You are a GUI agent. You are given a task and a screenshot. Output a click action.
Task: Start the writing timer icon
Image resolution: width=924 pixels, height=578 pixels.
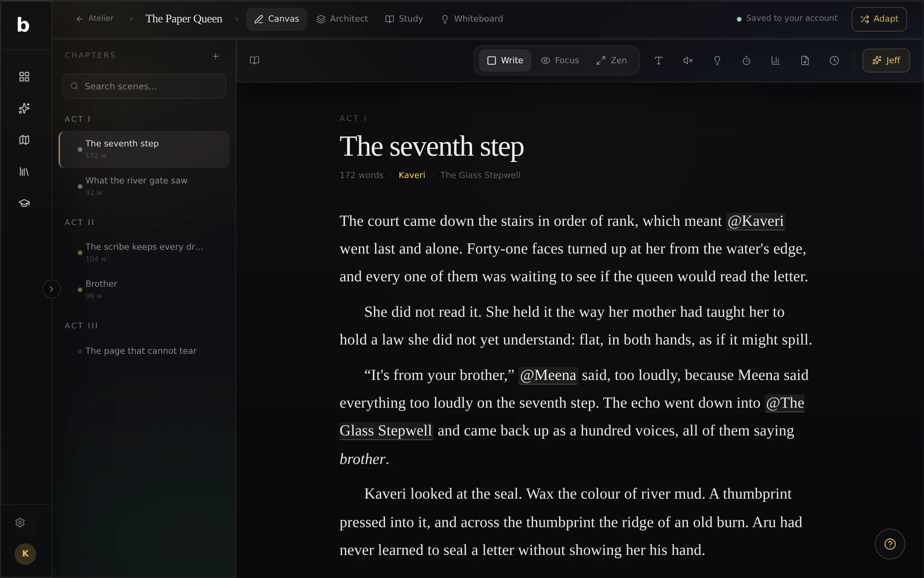[746, 60]
